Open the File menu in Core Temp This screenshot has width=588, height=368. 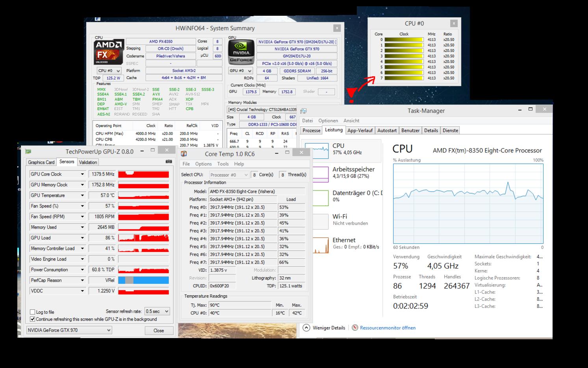(186, 164)
